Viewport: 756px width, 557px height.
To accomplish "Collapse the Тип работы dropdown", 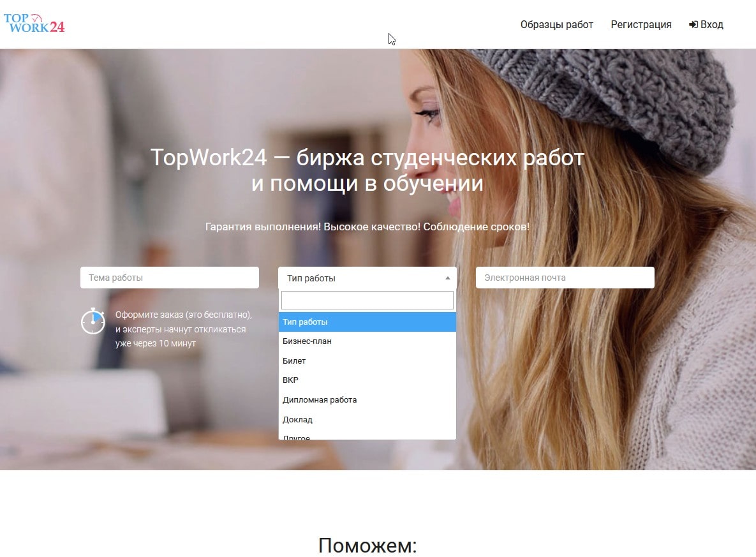I will point(367,278).
